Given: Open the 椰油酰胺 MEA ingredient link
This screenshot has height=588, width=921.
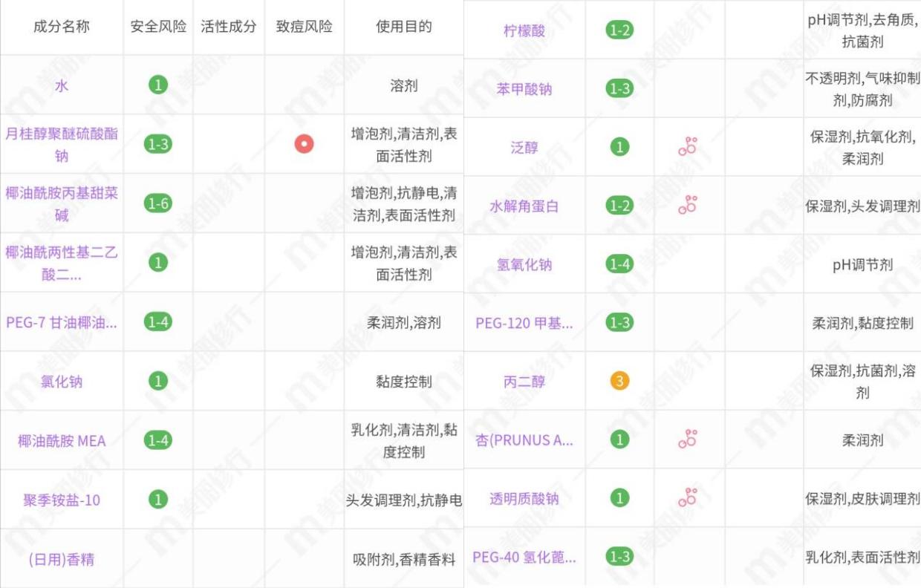Looking at the screenshot, I should 62,440.
